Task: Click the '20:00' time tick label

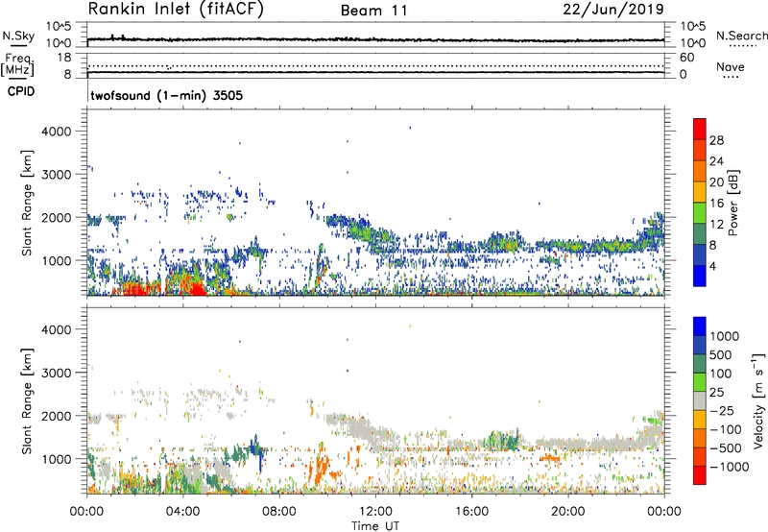Action: (568, 512)
